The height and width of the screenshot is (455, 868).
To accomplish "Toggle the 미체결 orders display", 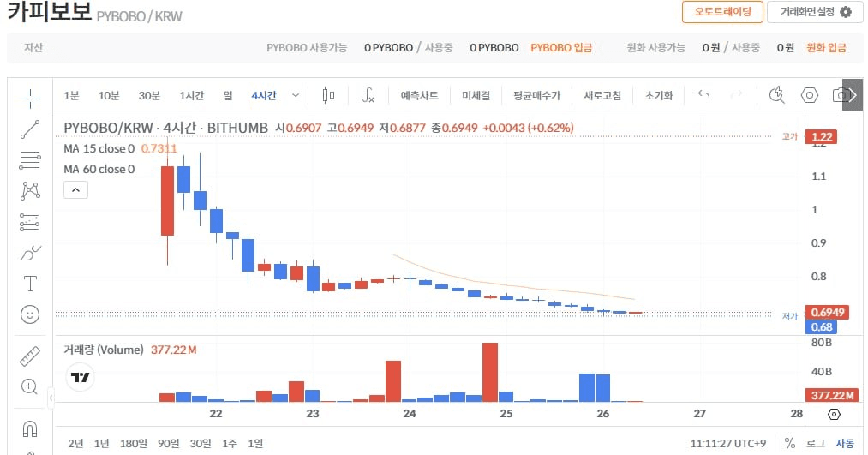I will coord(476,95).
